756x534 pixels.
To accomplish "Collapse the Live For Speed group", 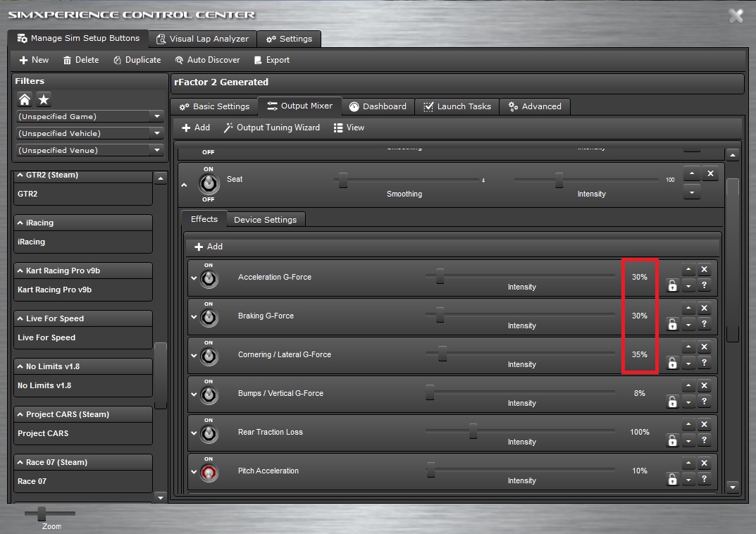I will click(x=20, y=318).
